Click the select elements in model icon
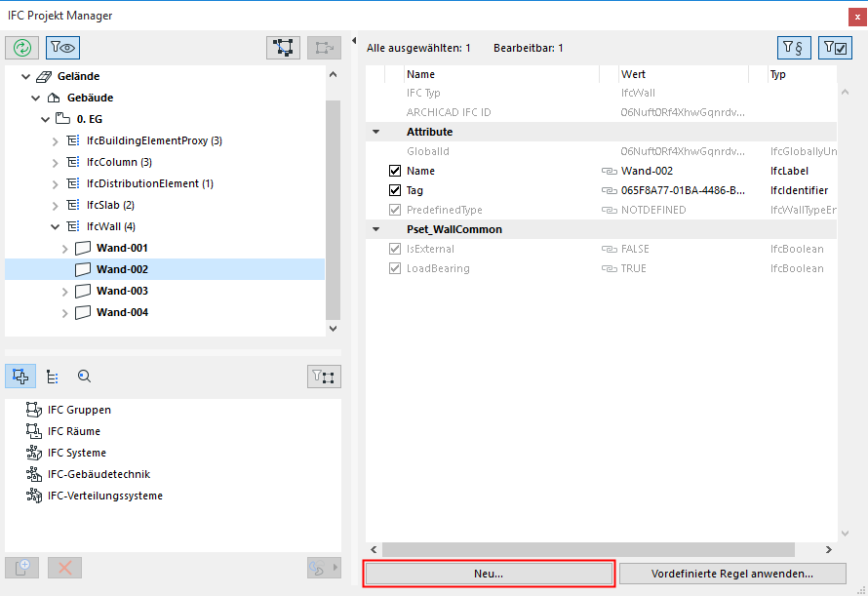868x596 pixels. pos(283,48)
